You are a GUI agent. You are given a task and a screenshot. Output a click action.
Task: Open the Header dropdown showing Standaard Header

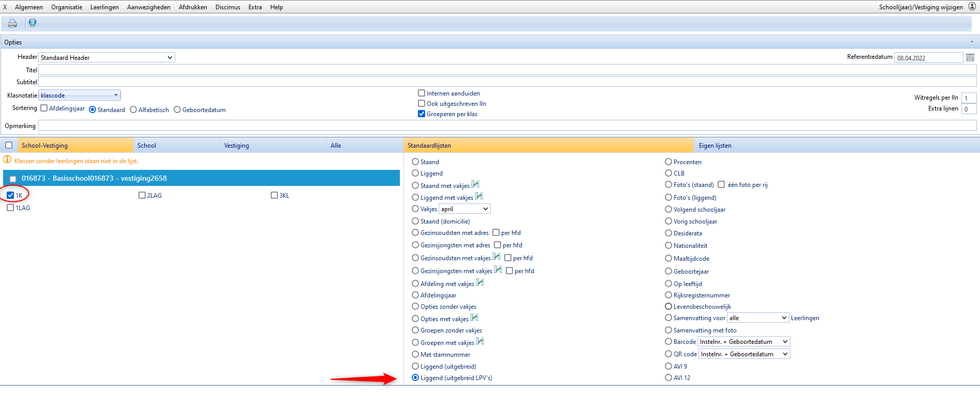tap(106, 58)
